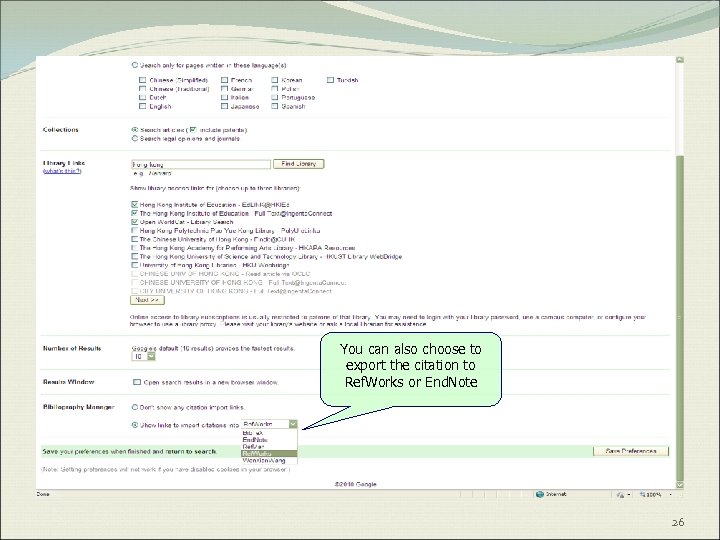Check University of Hong Kong Libraries WebBridge
Image resolution: width=720 pixels, height=540 pixels.
135,265
